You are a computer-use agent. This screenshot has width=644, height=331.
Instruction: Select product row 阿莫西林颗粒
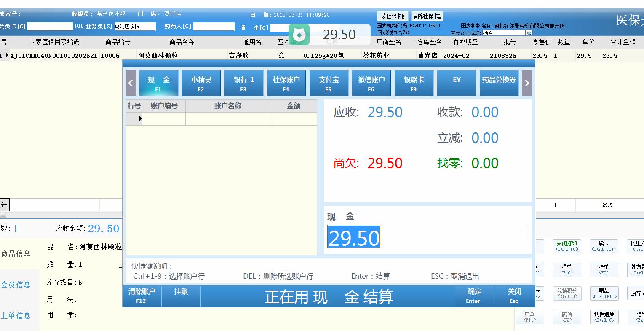tap(322, 56)
